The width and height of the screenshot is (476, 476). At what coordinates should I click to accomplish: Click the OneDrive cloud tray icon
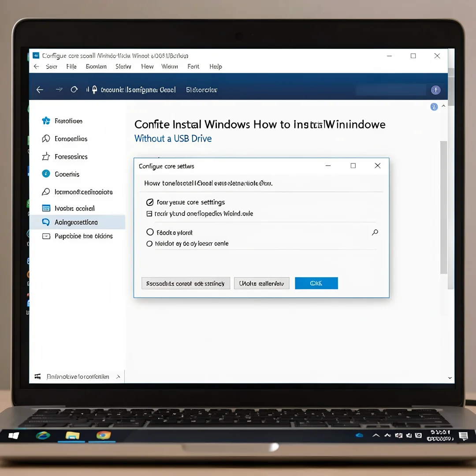[x=360, y=435]
